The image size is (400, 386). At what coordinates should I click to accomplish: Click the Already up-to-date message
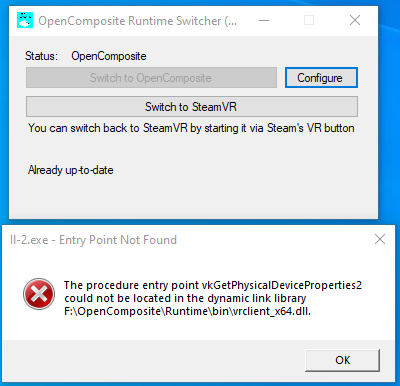pyautogui.click(x=71, y=170)
